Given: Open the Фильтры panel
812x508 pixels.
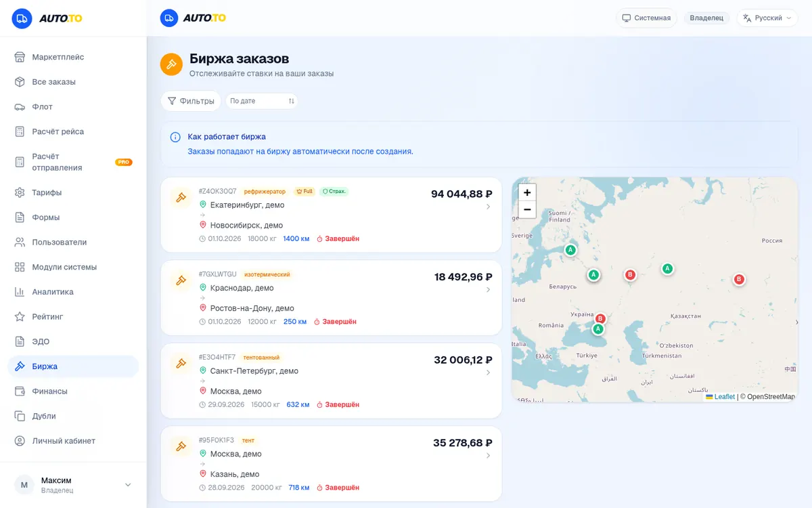Looking at the screenshot, I should (x=191, y=101).
